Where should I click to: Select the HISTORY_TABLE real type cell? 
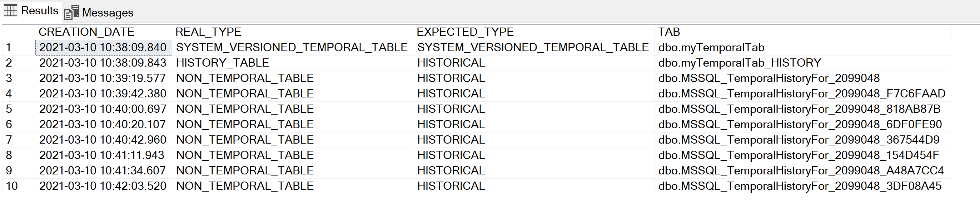point(223,63)
